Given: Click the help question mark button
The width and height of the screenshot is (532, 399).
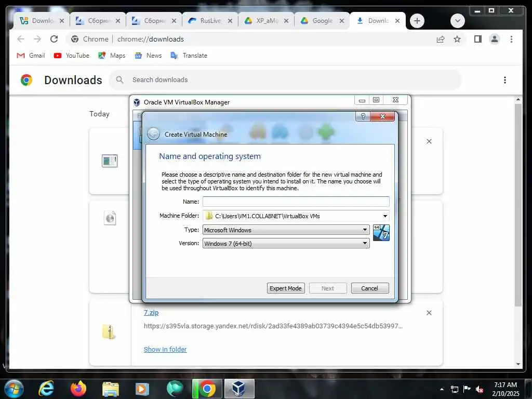Looking at the screenshot, I should [363, 116].
